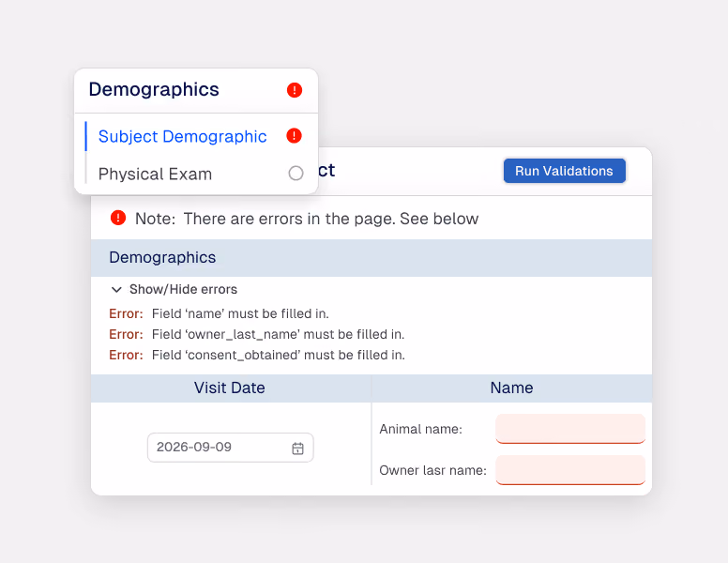
Task: Select the error about 'consent_obtained'
Action: click(257, 355)
